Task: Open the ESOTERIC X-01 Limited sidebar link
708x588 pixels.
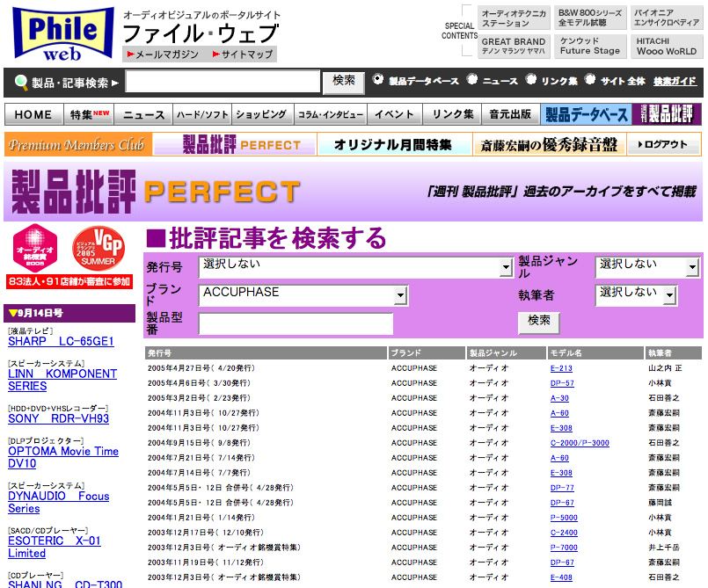Action: [x=55, y=547]
